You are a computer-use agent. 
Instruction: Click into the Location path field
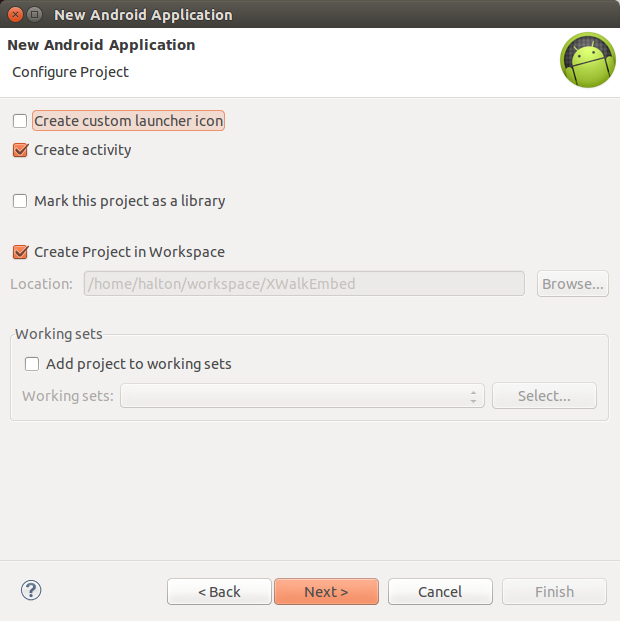304,284
